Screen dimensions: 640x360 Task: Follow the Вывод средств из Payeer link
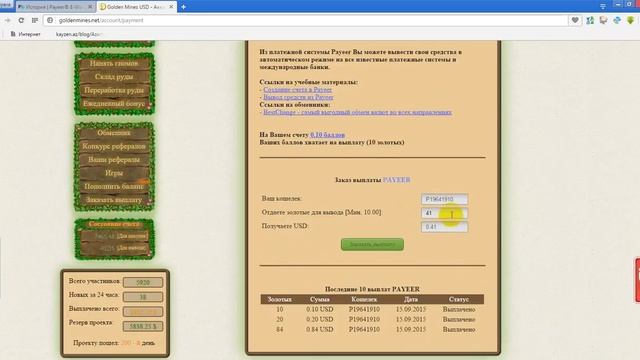coord(298,97)
